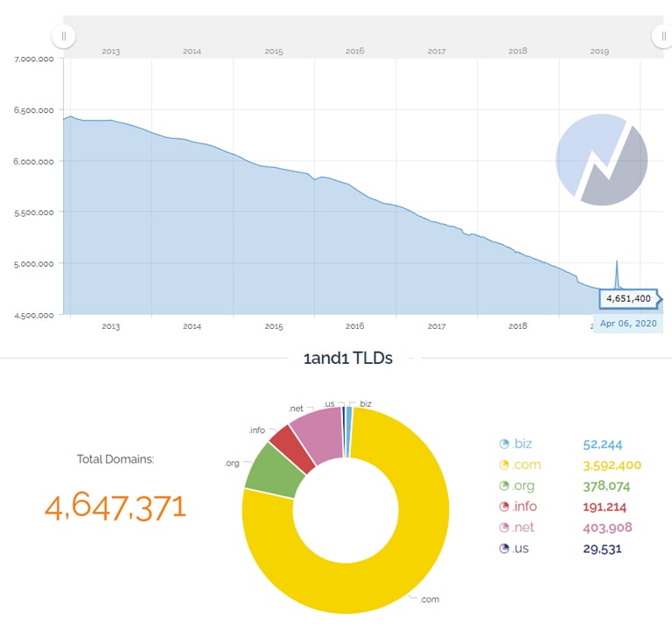Click the 52,244 .biz domain count

click(x=603, y=444)
